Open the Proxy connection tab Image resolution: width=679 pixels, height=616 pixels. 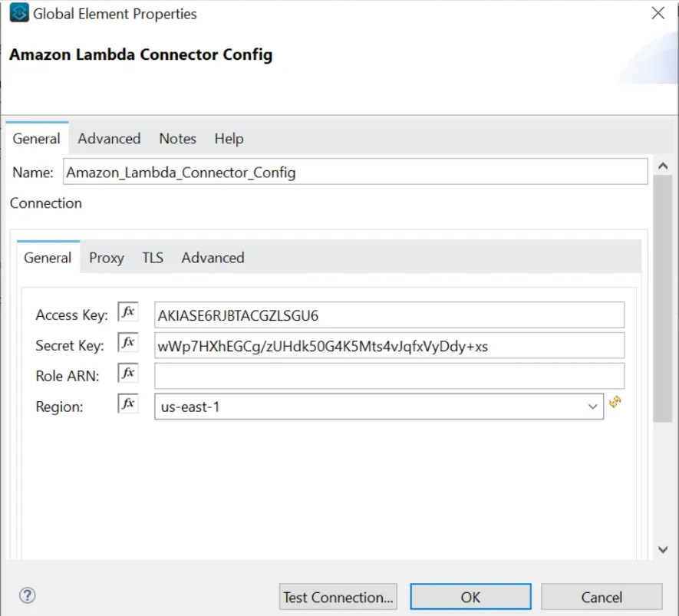click(107, 258)
